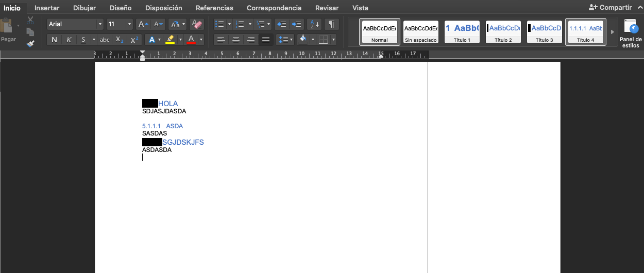Apply red font color
The height and width of the screenshot is (273, 644).
pyautogui.click(x=191, y=40)
